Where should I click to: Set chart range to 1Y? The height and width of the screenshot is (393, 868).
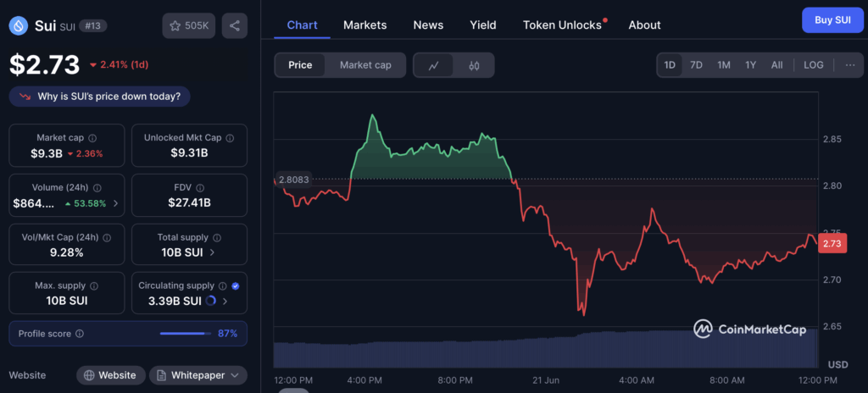(x=751, y=64)
